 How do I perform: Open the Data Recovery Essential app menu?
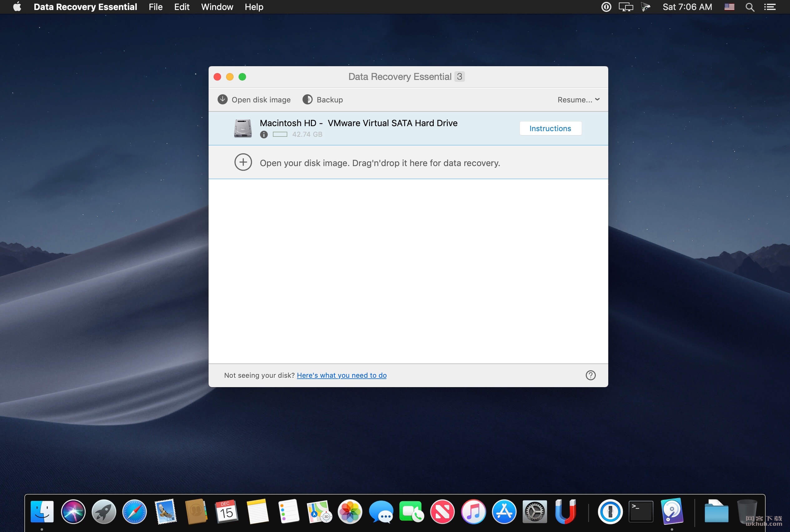(x=86, y=7)
